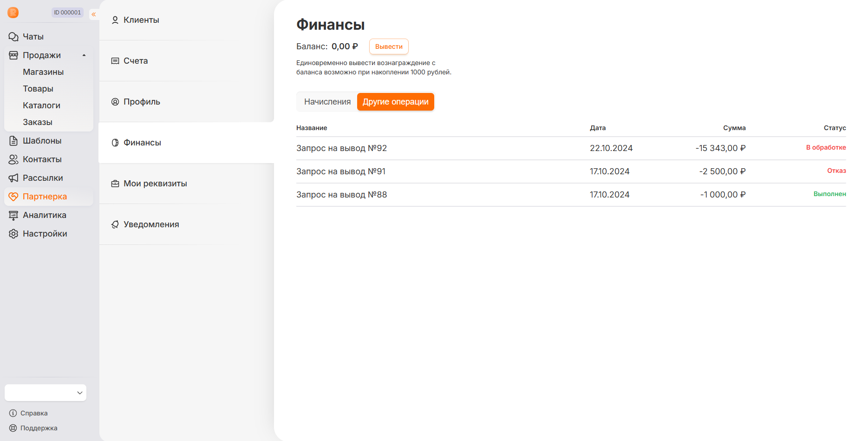868x441 pixels.
Task: Click the Сумма column header
Action: click(734, 128)
